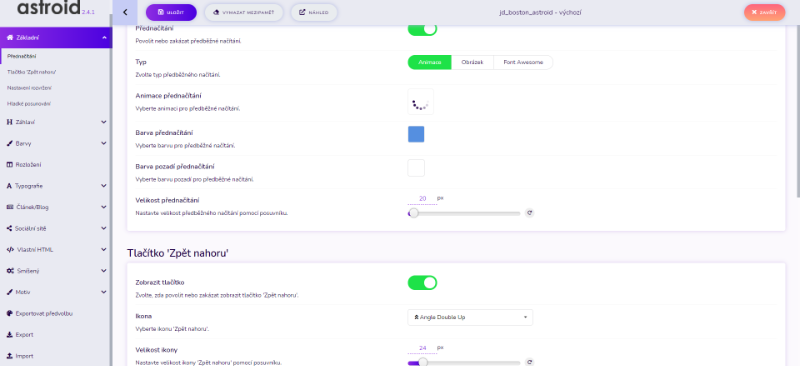Click the Vlastní HTML code icon

click(10, 250)
